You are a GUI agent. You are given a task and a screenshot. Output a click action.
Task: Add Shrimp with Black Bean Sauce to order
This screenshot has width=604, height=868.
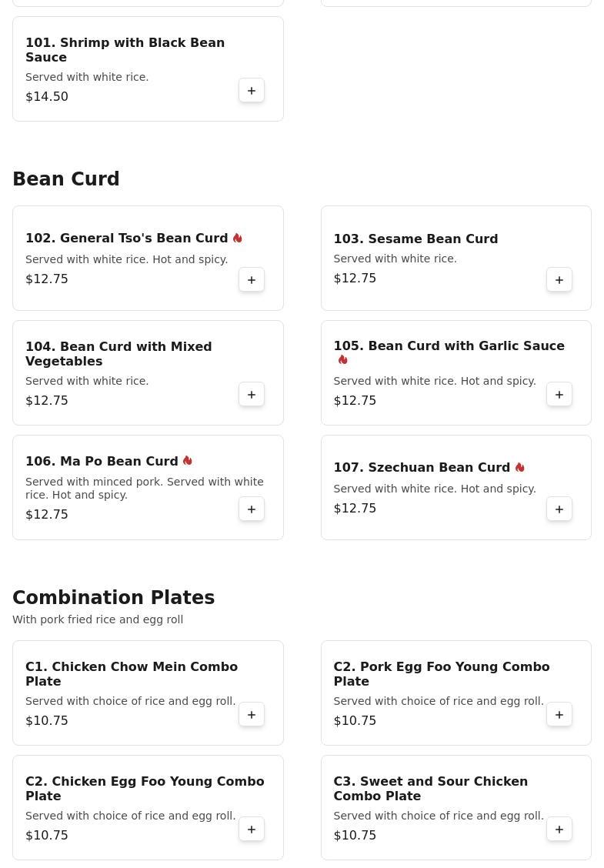pos(252,91)
